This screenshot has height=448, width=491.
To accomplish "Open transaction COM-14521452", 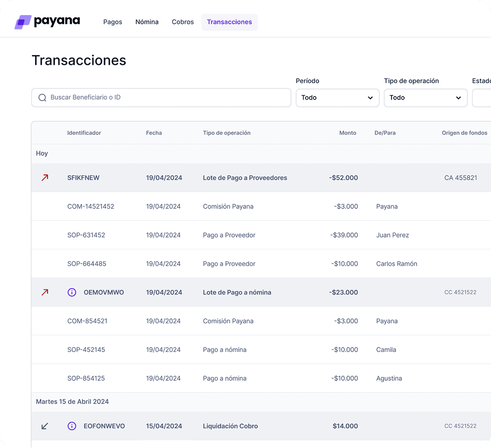I will (x=91, y=206).
